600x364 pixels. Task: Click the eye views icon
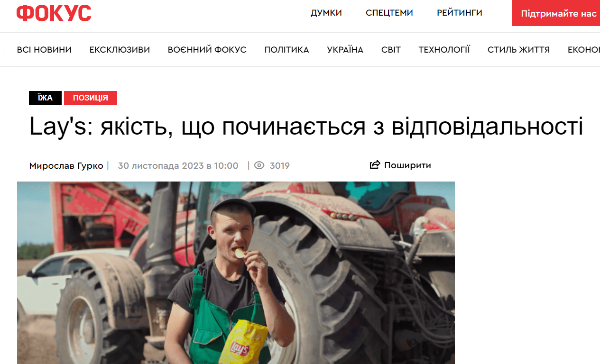(259, 165)
